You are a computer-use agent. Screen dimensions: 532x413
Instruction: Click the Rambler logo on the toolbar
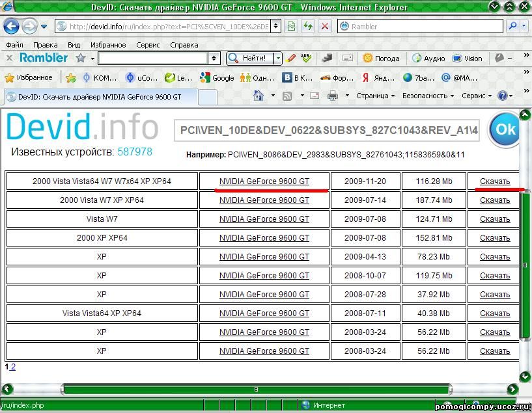point(44,58)
